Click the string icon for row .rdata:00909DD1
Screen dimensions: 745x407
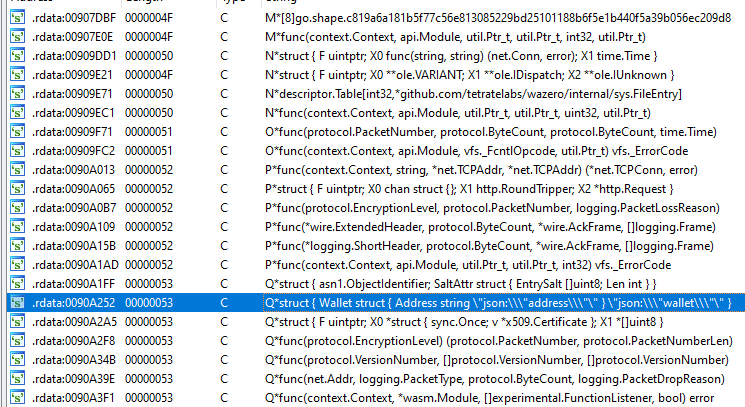click(18, 56)
